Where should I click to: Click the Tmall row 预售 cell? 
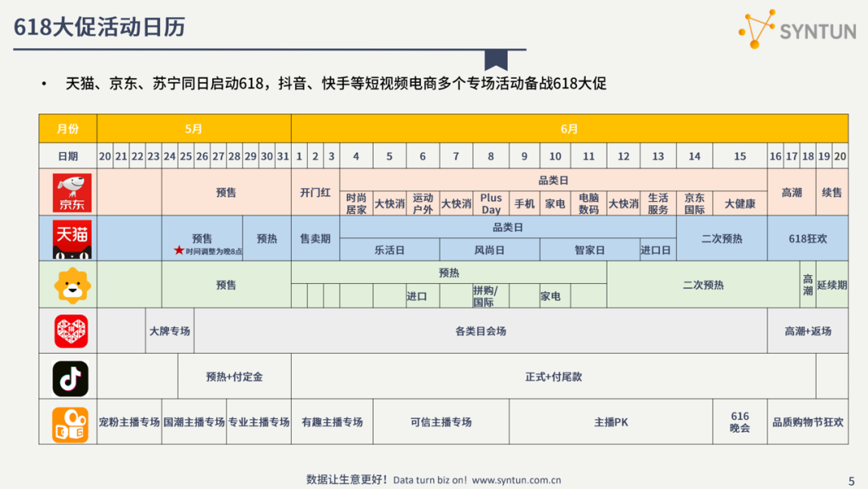click(x=202, y=238)
